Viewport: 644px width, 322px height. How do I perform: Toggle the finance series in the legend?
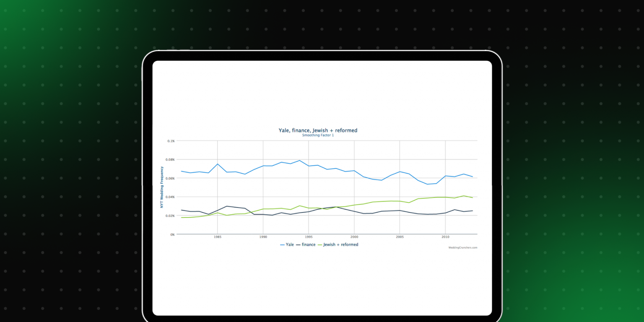309,244
